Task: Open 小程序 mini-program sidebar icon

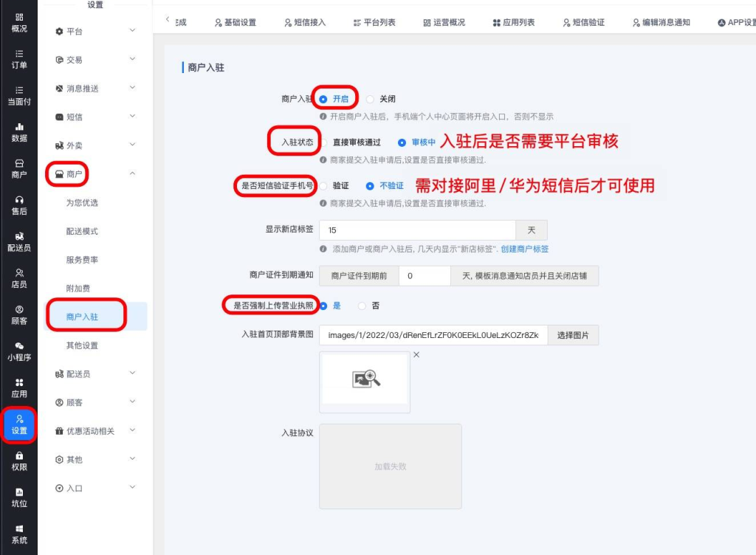Action: coord(18,351)
